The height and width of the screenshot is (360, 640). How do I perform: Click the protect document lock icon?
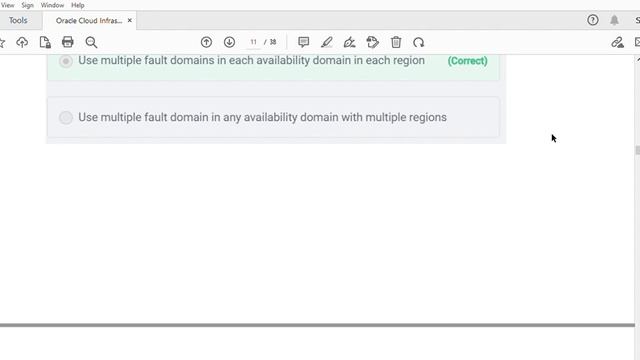point(45,42)
